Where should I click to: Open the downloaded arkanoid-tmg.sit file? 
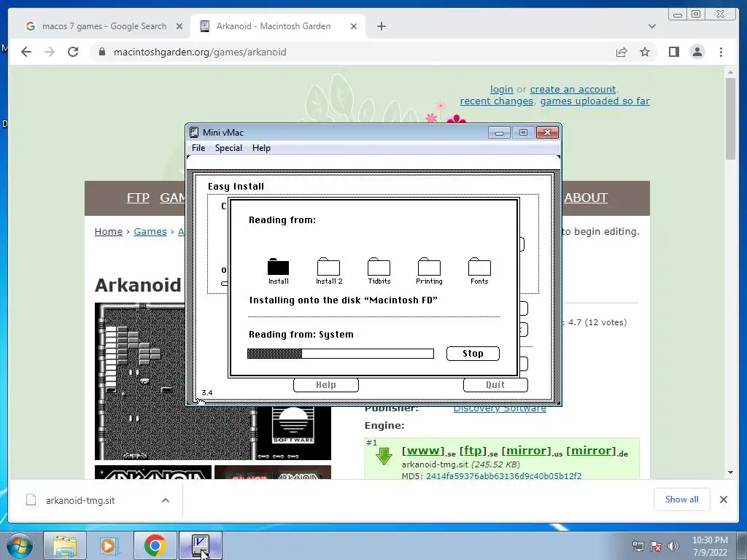[x=80, y=500]
